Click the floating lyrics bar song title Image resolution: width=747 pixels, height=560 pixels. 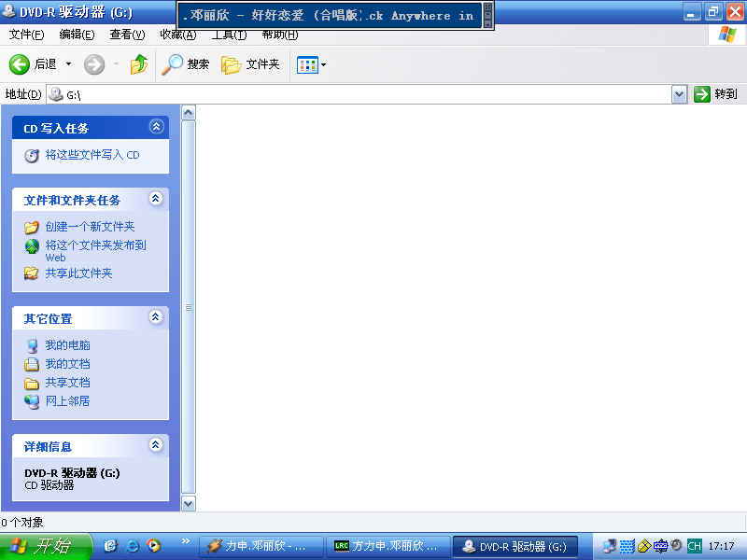pos(329,15)
